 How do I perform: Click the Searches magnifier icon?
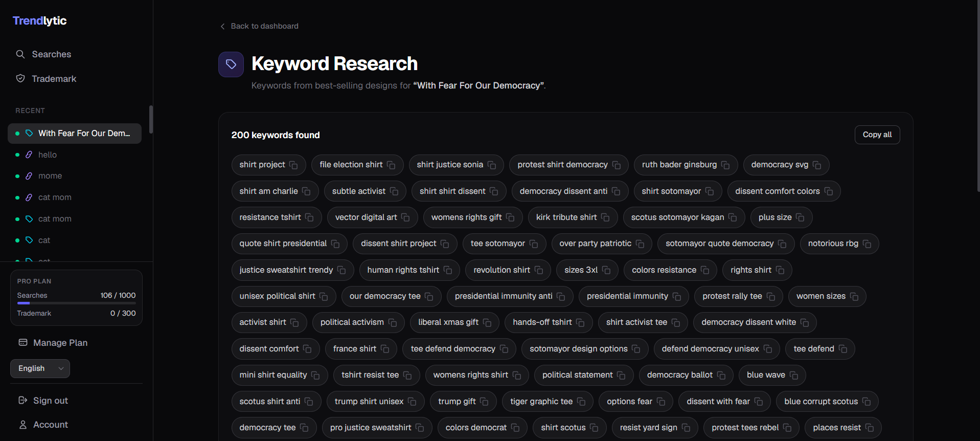pyautogui.click(x=20, y=54)
